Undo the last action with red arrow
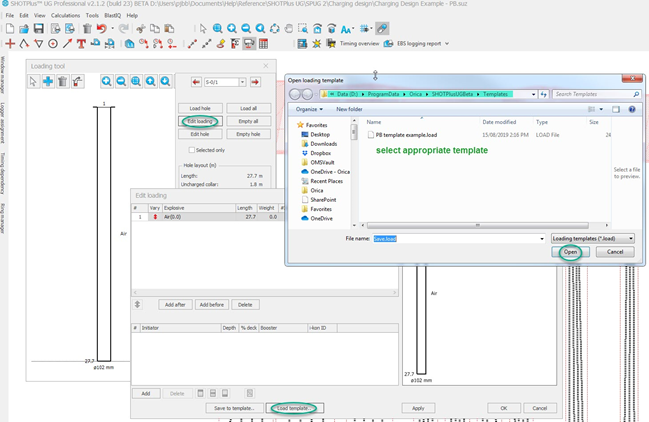 [101, 29]
